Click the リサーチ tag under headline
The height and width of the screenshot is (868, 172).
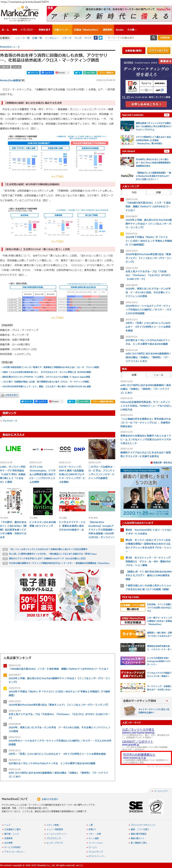[x=5, y=67]
